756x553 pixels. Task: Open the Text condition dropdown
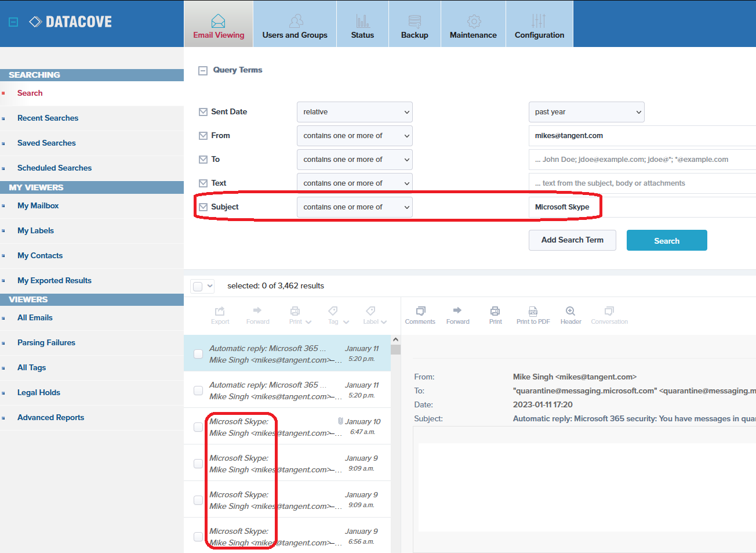tap(355, 183)
